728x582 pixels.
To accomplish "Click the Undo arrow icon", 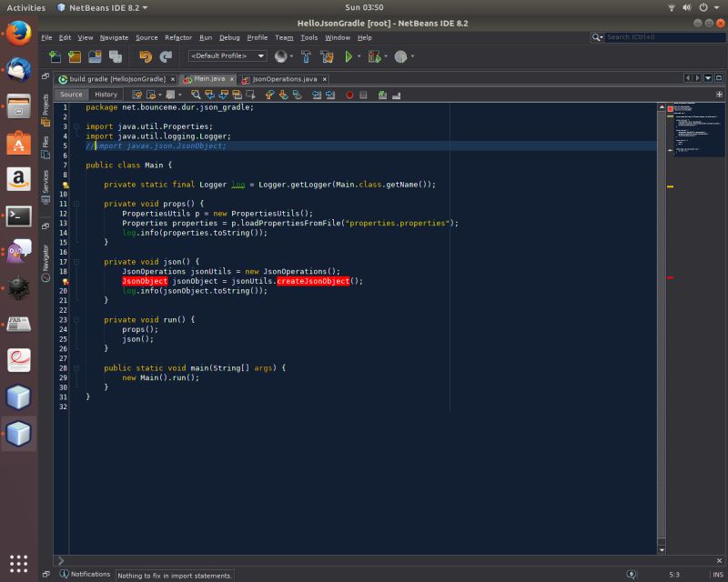I will click(146, 56).
